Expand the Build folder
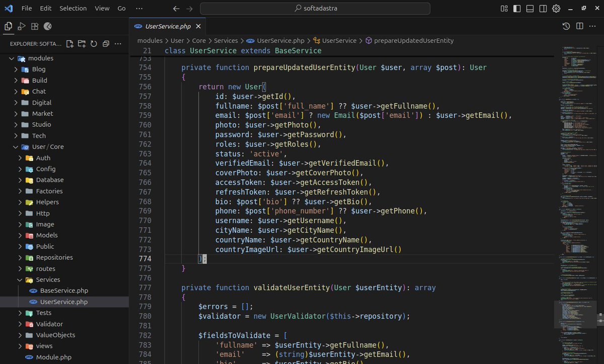Screen dimensions: 604x364 (16, 80)
